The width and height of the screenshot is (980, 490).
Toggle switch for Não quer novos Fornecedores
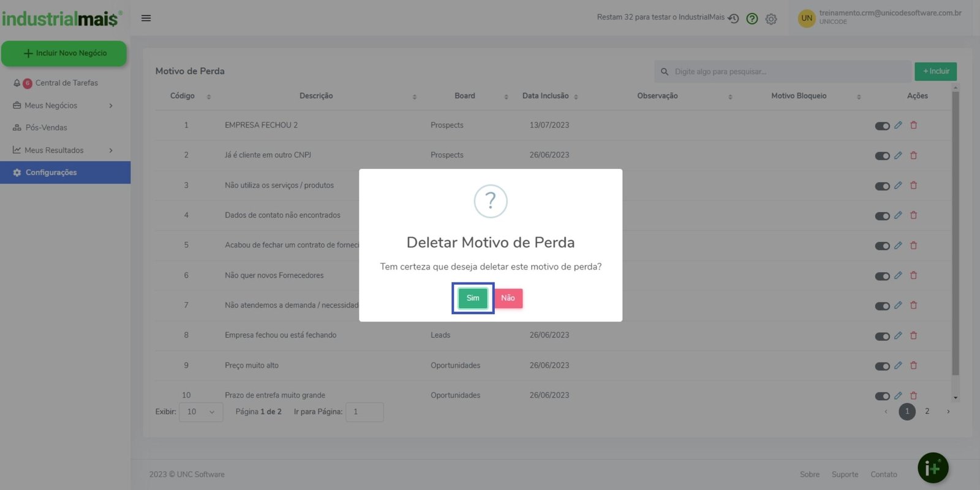coord(882,276)
